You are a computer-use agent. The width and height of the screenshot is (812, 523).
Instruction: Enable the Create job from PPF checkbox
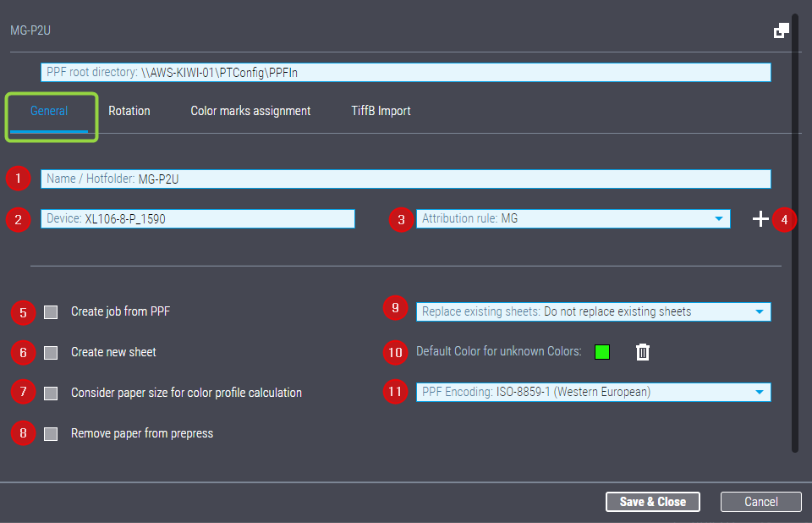coord(50,311)
